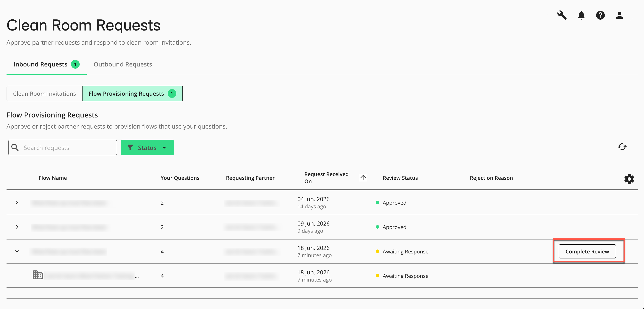Click the clean room building icon
Viewport: 644px width, 309px height.
coord(37,275)
